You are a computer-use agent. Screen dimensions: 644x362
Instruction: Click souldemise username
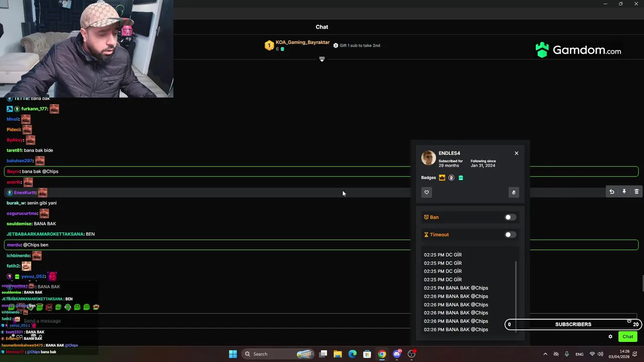pyautogui.click(x=19, y=224)
